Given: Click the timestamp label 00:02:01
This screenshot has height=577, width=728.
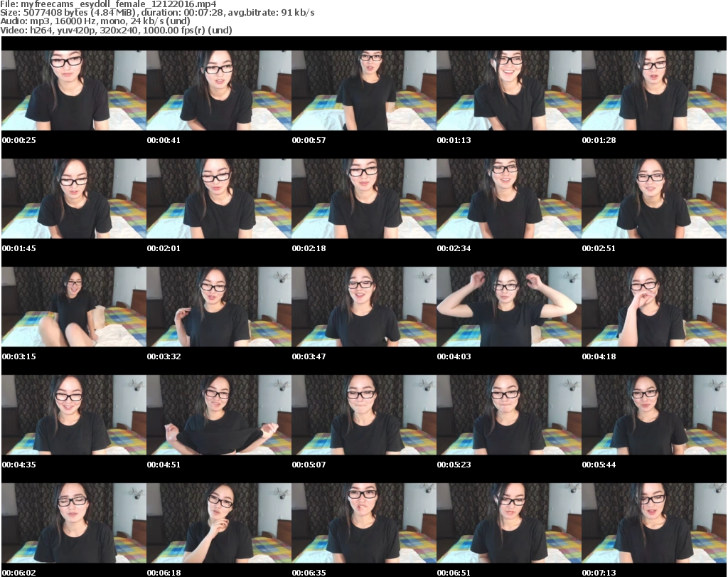Looking at the screenshot, I should tap(164, 248).
